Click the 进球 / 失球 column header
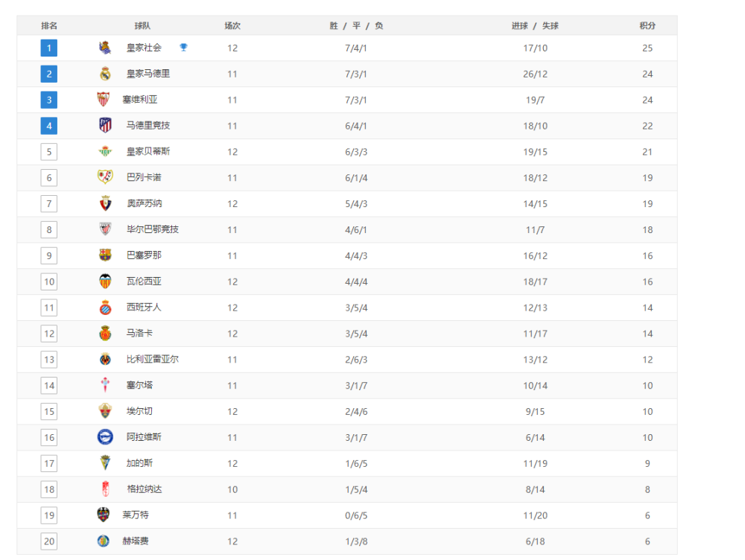745x560 pixels. 535,25
